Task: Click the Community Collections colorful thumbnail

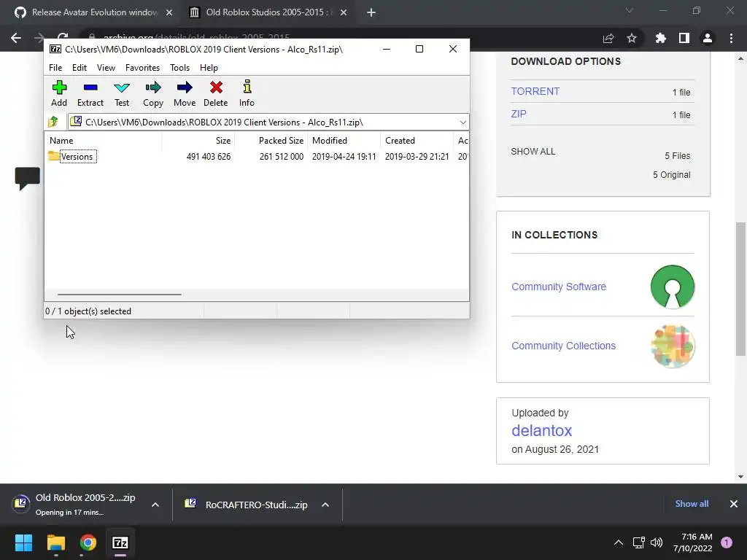Action: pos(672,346)
